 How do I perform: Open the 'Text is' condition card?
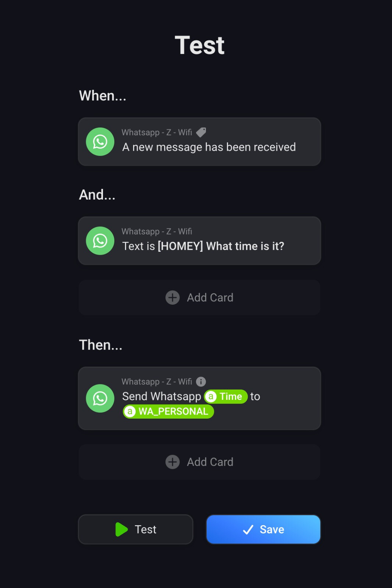138,246
